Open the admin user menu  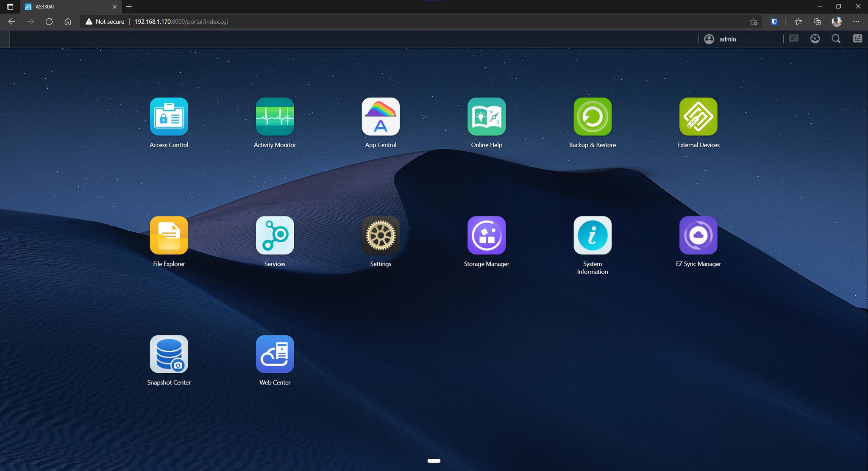click(720, 39)
